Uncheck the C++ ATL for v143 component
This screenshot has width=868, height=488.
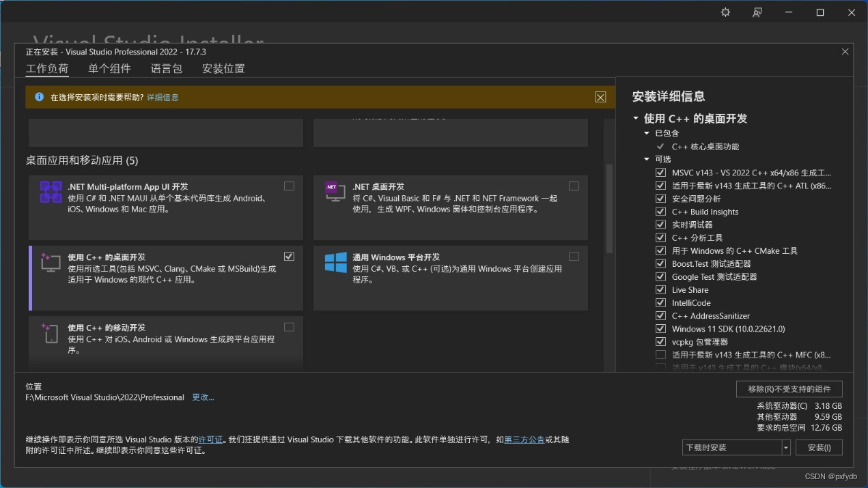point(660,186)
